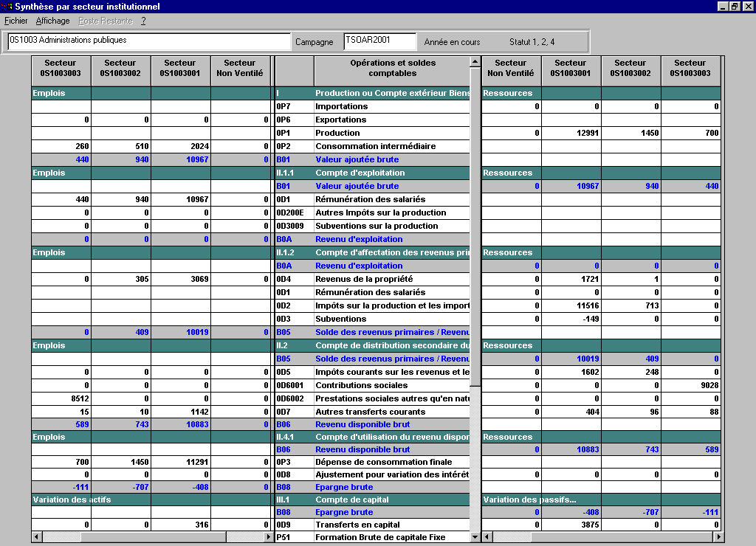Click the Transferts en capital value 3875

pos(571,525)
